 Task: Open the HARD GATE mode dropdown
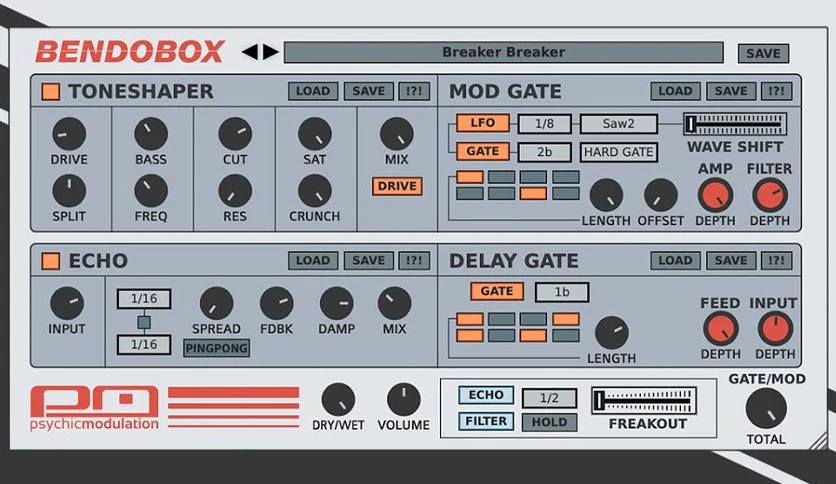pyautogui.click(x=618, y=152)
